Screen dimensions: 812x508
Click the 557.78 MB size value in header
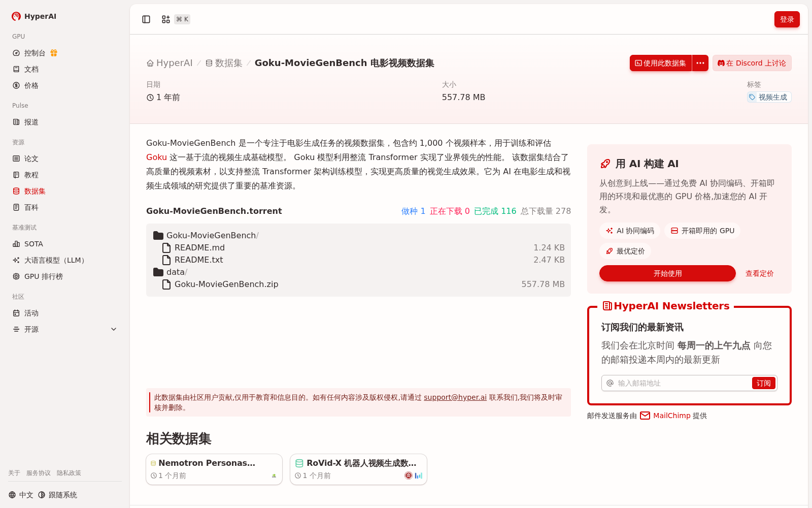click(463, 97)
